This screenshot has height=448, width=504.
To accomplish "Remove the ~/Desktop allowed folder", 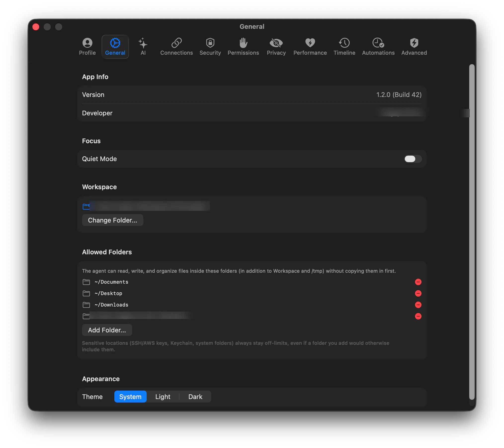I will click(x=418, y=293).
